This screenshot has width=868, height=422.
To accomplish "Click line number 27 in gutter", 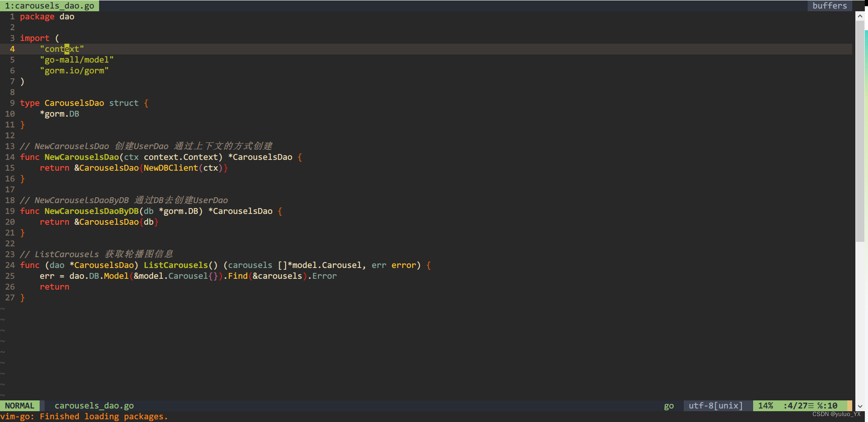I will coord(10,298).
